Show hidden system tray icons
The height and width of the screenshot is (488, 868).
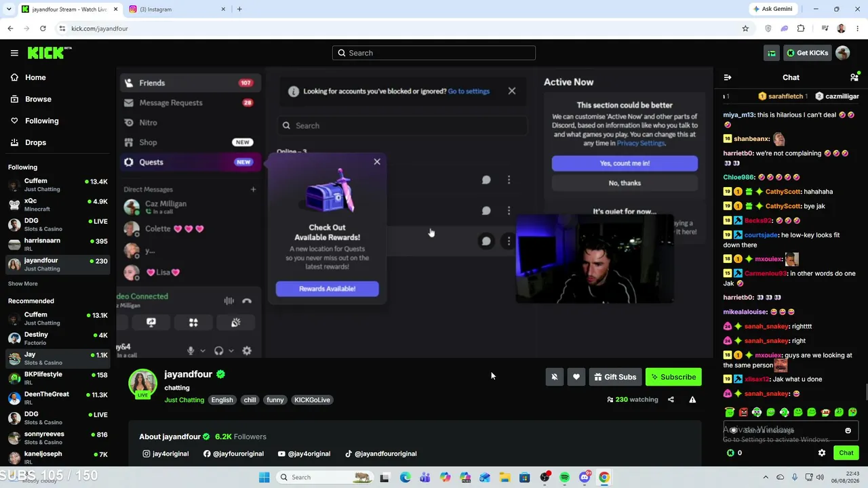[766, 477]
